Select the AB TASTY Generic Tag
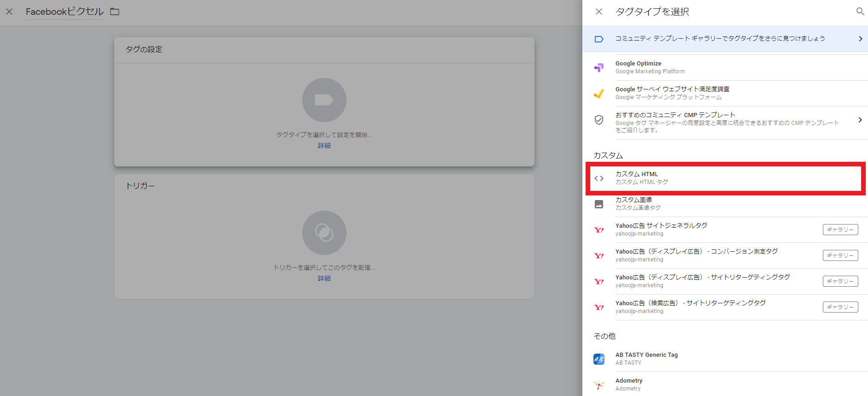Viewport: 868px width, 396px height. tap(725, 359)
